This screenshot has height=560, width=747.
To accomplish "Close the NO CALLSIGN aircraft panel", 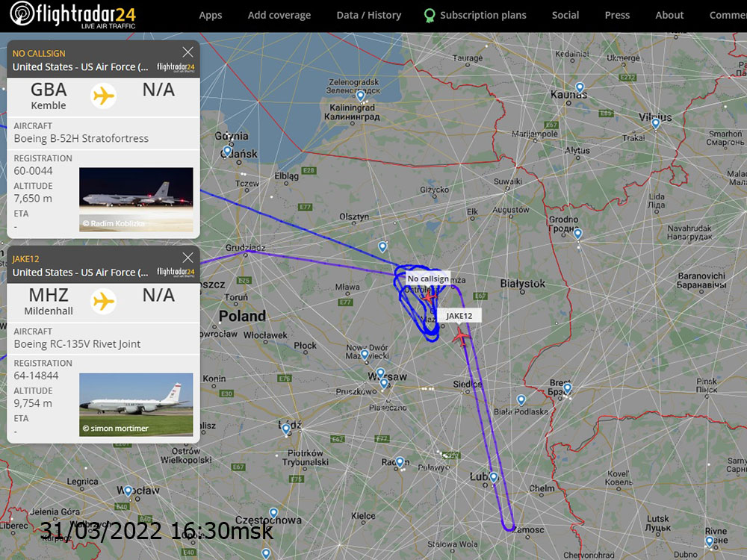I will click(x=187, y=52).
